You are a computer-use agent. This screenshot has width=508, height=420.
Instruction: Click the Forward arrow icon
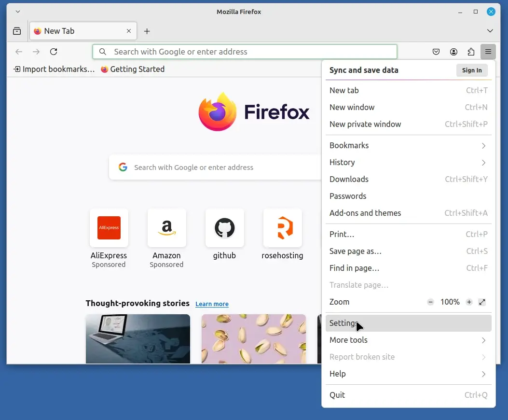coord(36,52)
